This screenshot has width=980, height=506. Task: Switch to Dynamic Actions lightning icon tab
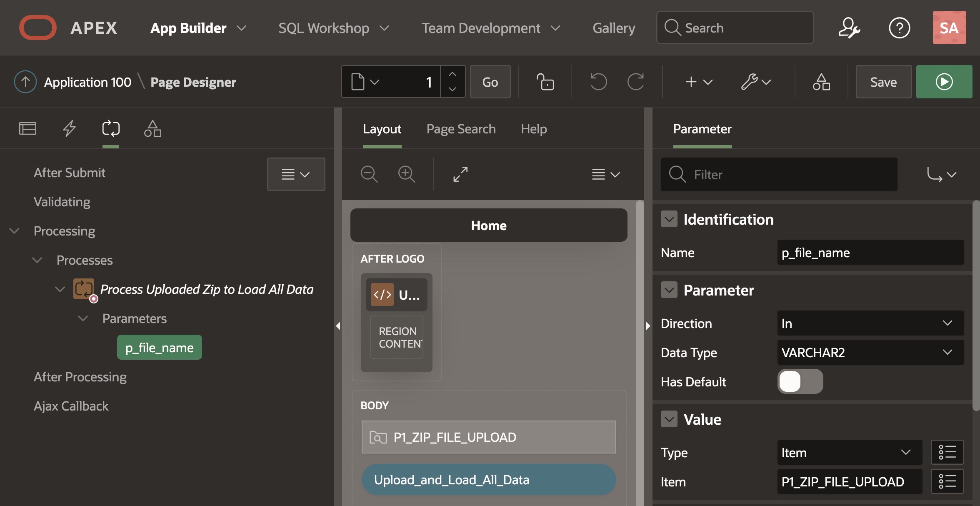pyautogui.click(x=69, y=129)
